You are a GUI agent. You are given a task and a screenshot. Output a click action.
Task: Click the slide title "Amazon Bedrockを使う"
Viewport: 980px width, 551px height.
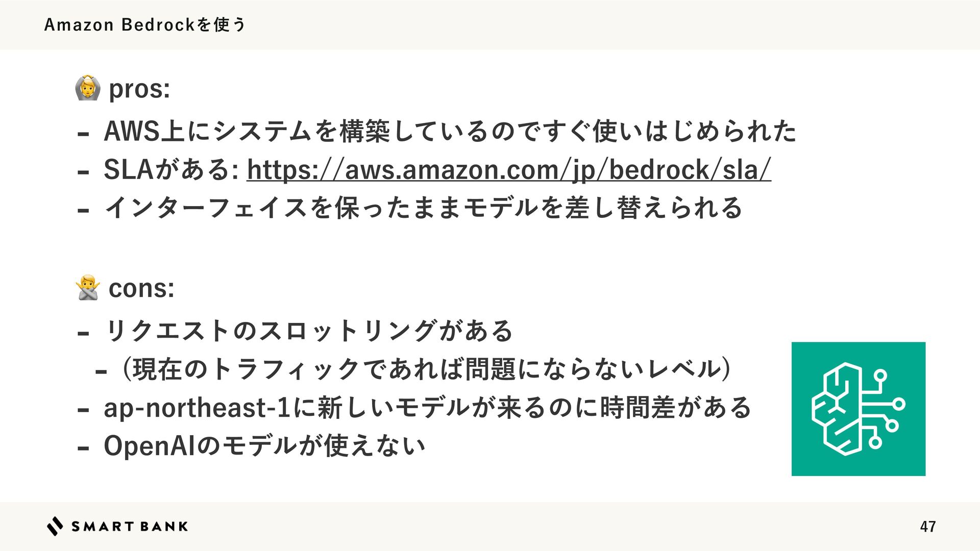[x=145, y=24]
